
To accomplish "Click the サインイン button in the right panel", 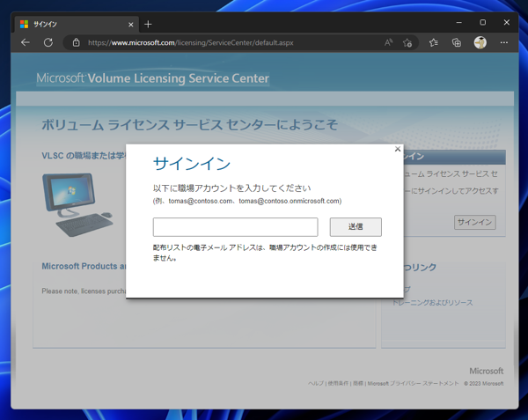I will point(475,222).
